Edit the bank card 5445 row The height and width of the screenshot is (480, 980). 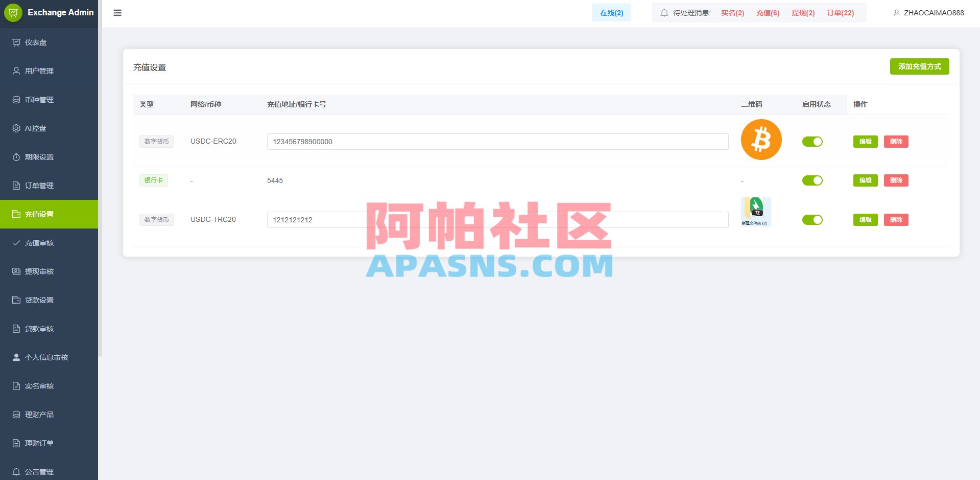(865, 180)
